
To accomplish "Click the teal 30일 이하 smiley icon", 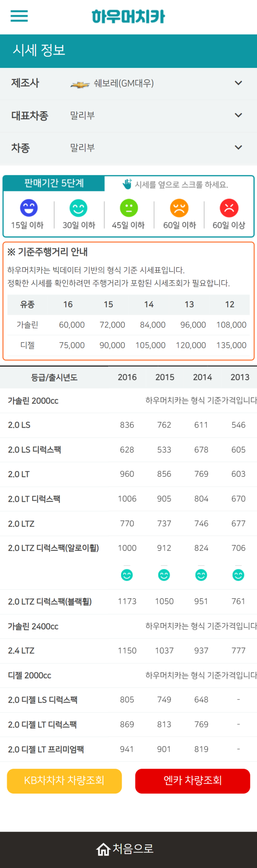I will coord(79,208).
